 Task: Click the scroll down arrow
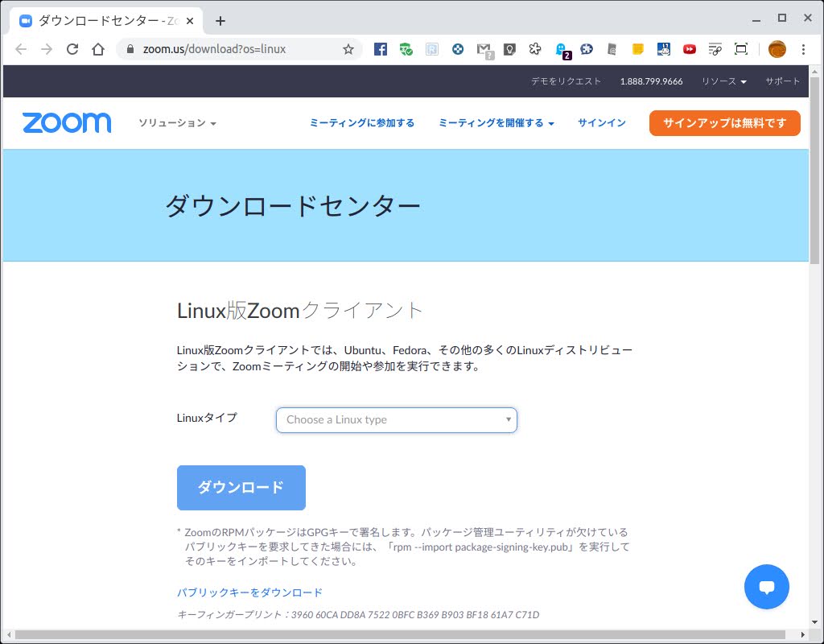click(x=814, y=622)
